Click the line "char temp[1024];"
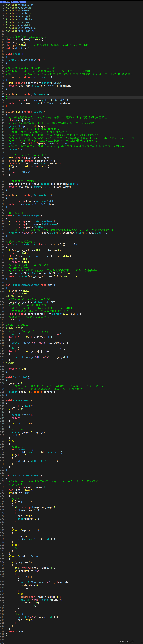 (x=20, y=120)
